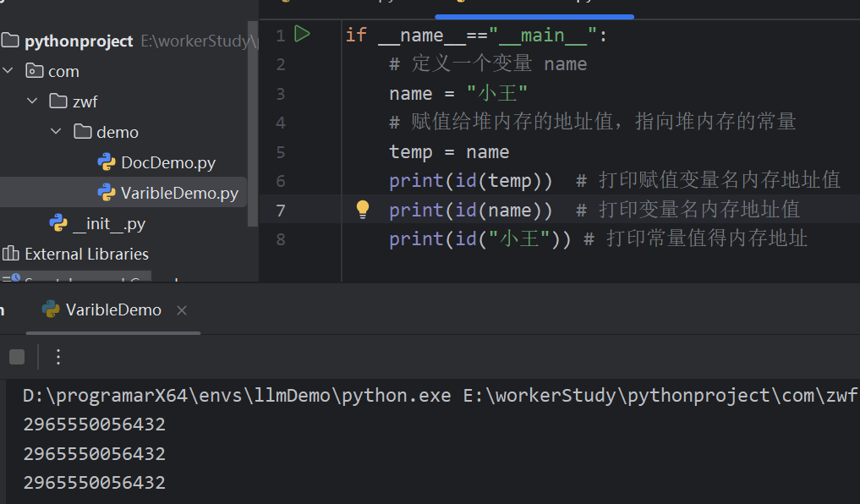The image size is (860, 504).
Task: Click line number 8 in gutter
Action: 281,239
